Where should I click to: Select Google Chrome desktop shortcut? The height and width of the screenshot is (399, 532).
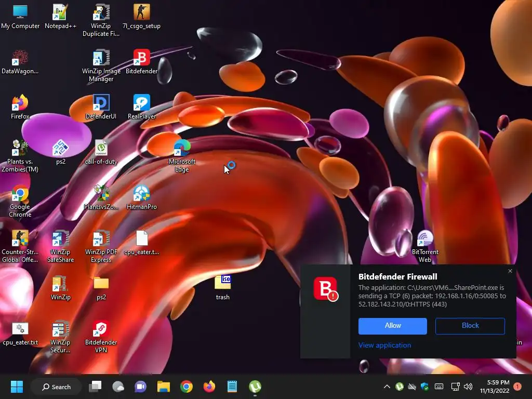(x=20, y=202)
